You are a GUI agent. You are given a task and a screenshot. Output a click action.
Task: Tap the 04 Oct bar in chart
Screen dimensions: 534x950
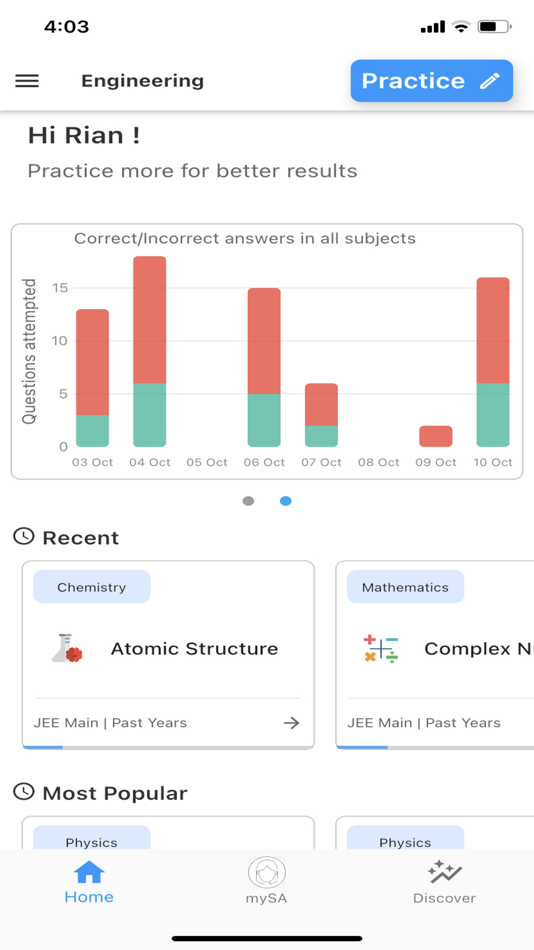click(150, 351)
